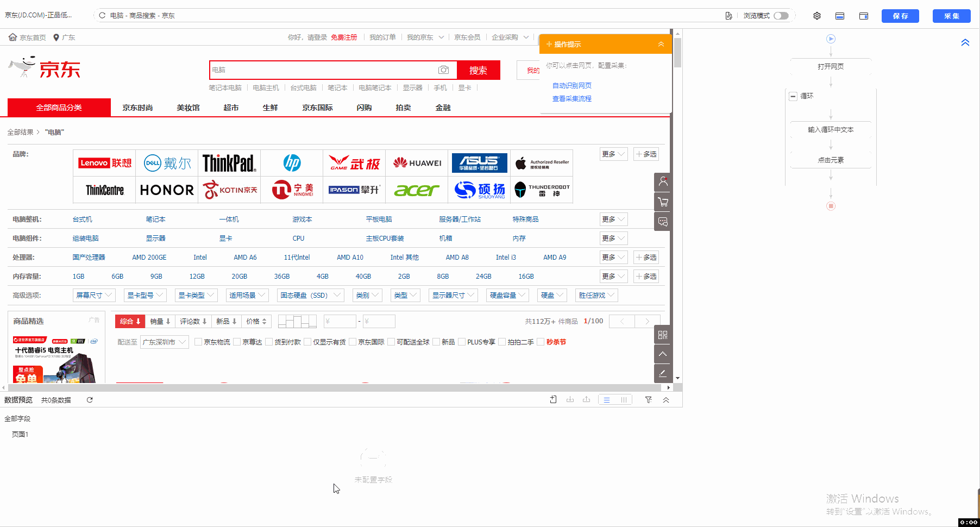This screenshot has width=980, height=527.
Task: Click the red 搜索 search button
Action: pyautogui.click(x=478, y=70)
